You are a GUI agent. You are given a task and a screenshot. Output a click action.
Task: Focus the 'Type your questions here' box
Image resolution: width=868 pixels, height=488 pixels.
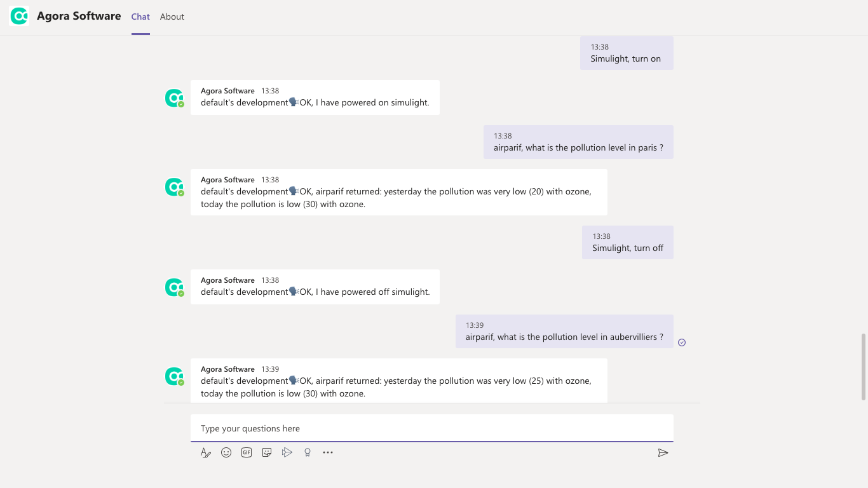point(431,428)
